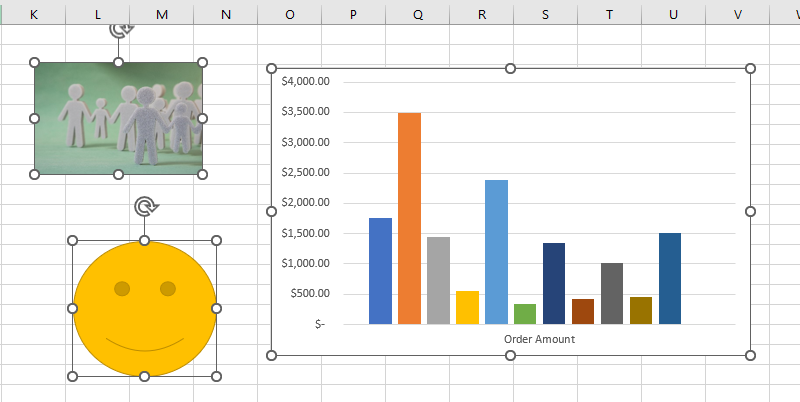
Task: Click the chart's bottom-right corner handle
Action: [750, 355]
